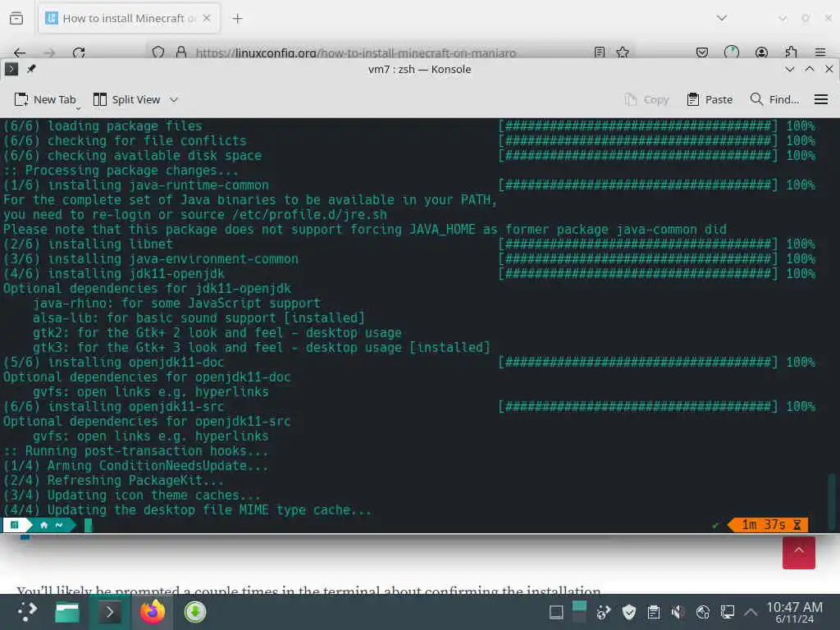
Task: Close the How to install Minecraft tab
Action: pyautogui.click(x=207, y=18)
